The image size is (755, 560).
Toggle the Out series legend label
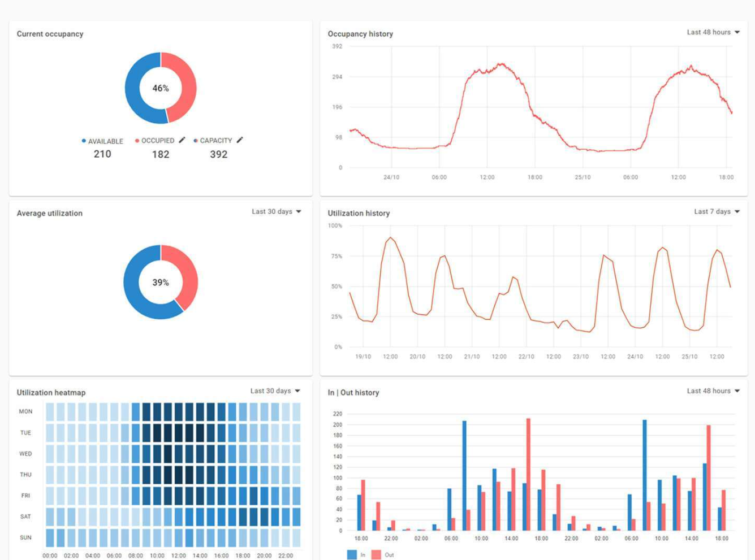pyautogui.click(x=389, y=555)
